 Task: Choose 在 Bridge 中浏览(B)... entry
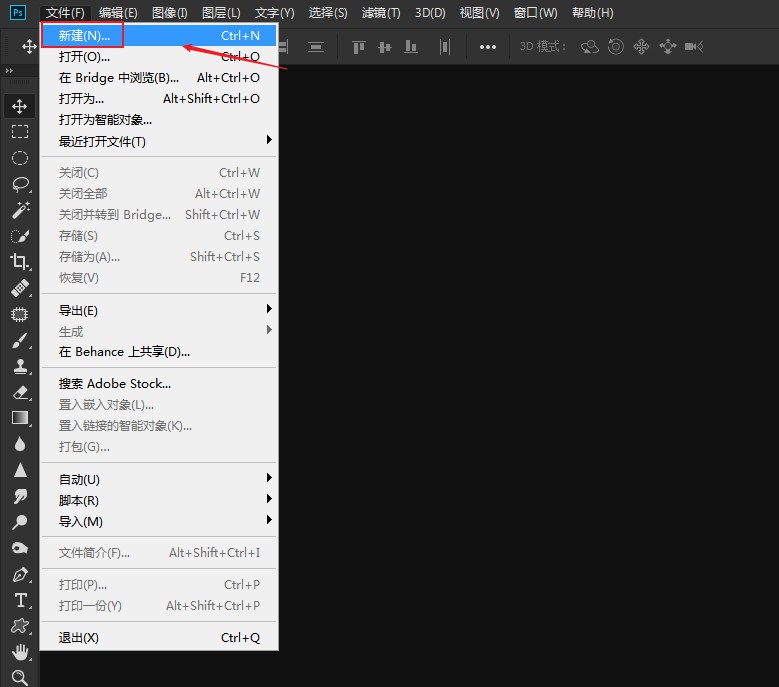click(159, 77)
